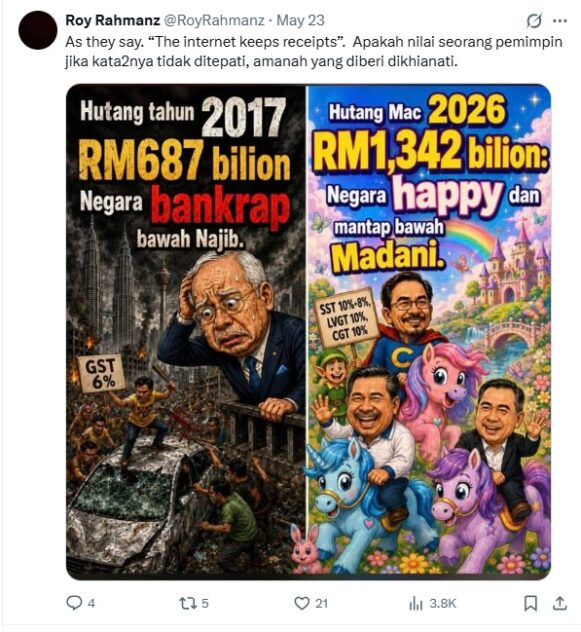Image resolution: width=581 pixels, height=632 pixels.
Task: View post analytics bar-chart icon
Action: coord(415,603)
